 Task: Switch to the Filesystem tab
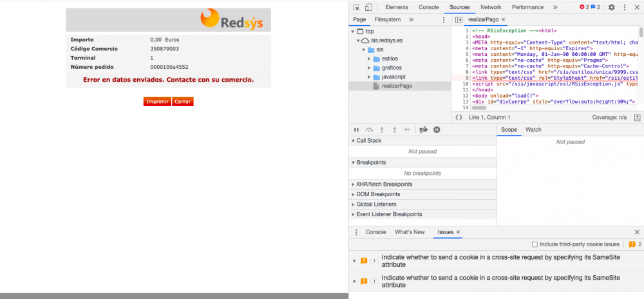click(387, 19)
